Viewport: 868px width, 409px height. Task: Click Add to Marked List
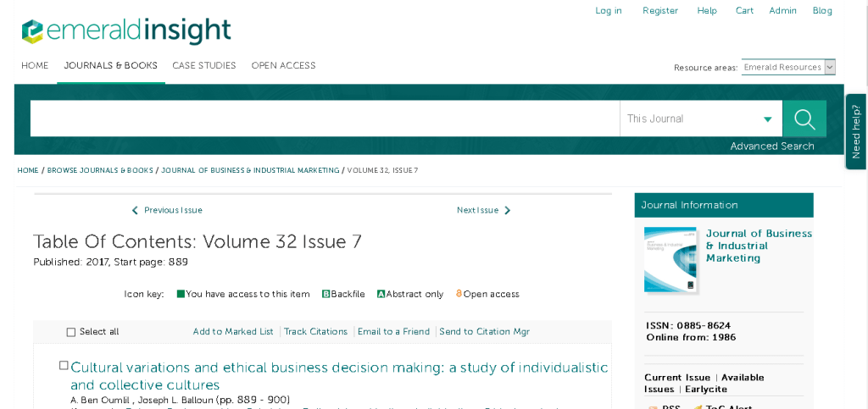[x=233, y=332]
